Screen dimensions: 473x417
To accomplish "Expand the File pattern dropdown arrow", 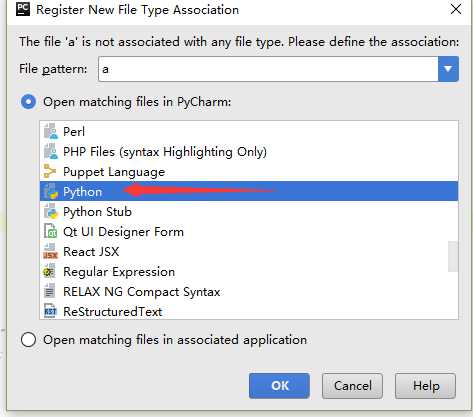I will coord(448,69).
